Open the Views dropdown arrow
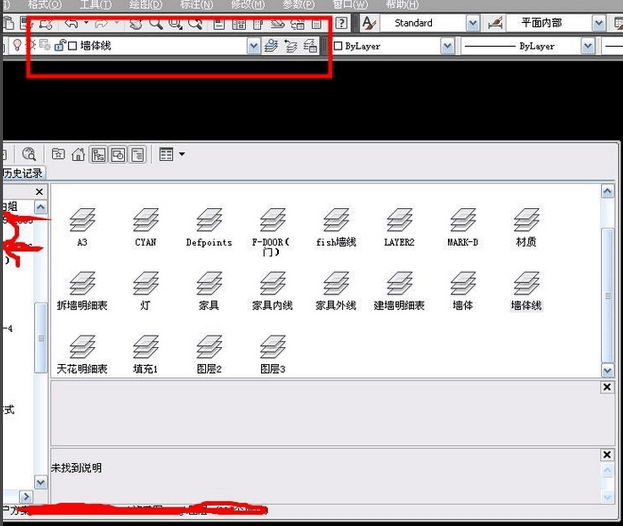 click(x=182, y=154)
